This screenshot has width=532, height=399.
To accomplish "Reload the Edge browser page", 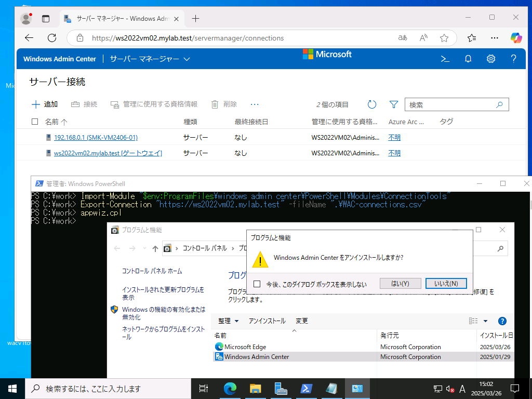I will pos(52,38).
